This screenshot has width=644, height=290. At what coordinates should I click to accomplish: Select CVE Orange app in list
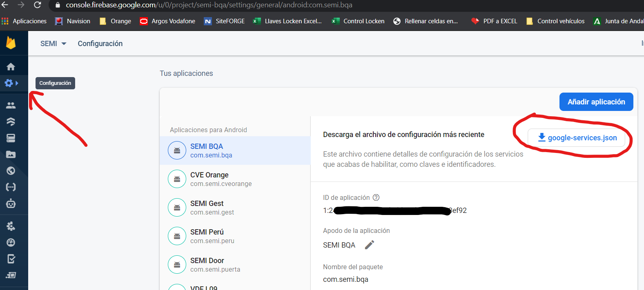click(x=235, y=179)
